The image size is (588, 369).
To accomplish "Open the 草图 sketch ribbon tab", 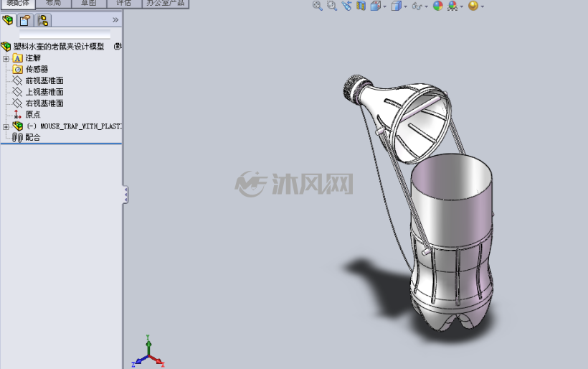I will (89, 4).
